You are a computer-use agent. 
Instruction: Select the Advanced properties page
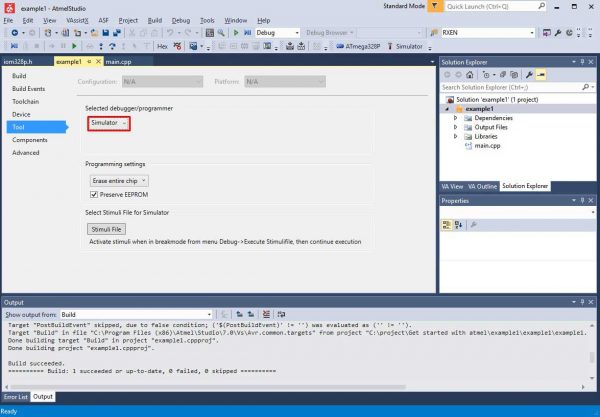pos(26,153)
